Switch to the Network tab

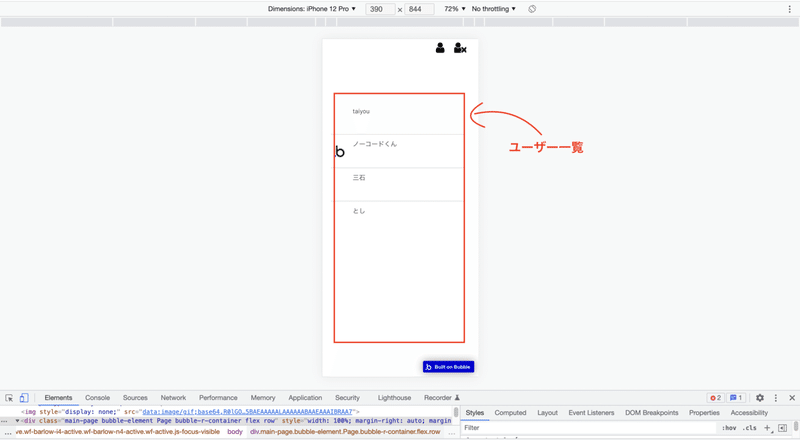click(173, 398)
